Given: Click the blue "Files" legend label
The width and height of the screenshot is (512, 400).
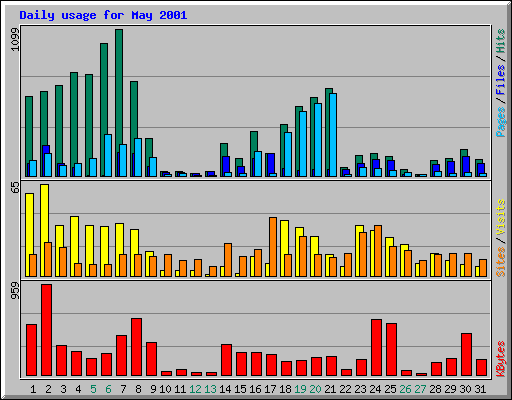Looking at the screenshot, I should [x=501, y=79].
